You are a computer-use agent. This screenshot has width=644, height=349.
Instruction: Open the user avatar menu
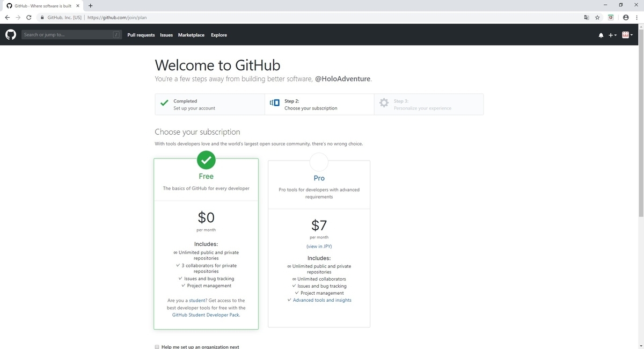(627, 35)
